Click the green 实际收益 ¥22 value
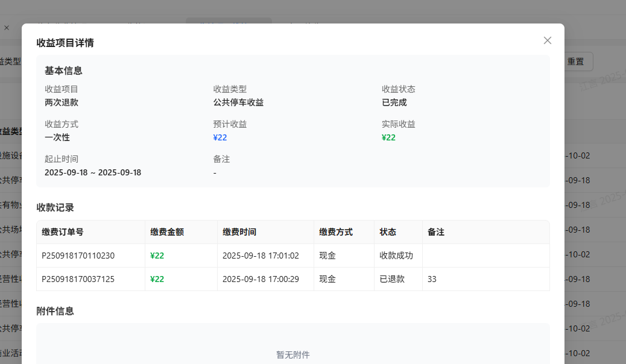 [x=388, y=137]
